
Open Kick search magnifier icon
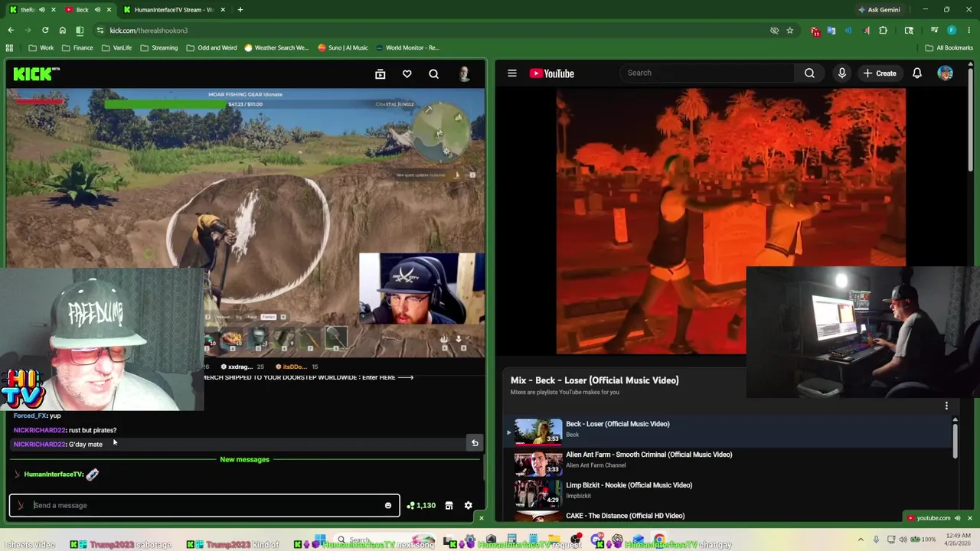[434, 74]
